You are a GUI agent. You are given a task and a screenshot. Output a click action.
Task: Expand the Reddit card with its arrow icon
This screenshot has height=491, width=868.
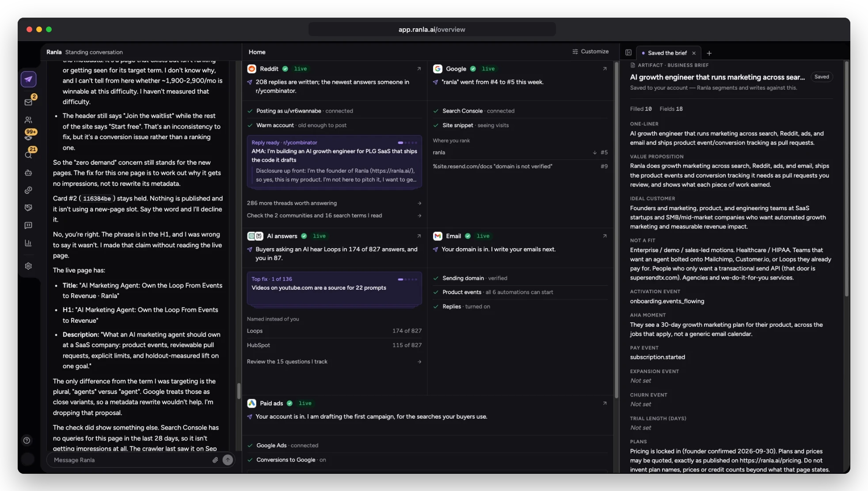[419, 69]
